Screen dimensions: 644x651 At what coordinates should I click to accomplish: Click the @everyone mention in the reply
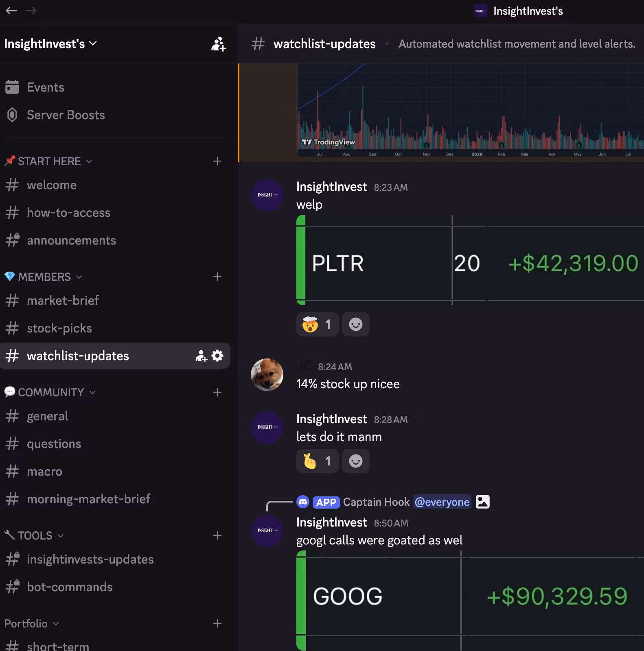point(442,502)
